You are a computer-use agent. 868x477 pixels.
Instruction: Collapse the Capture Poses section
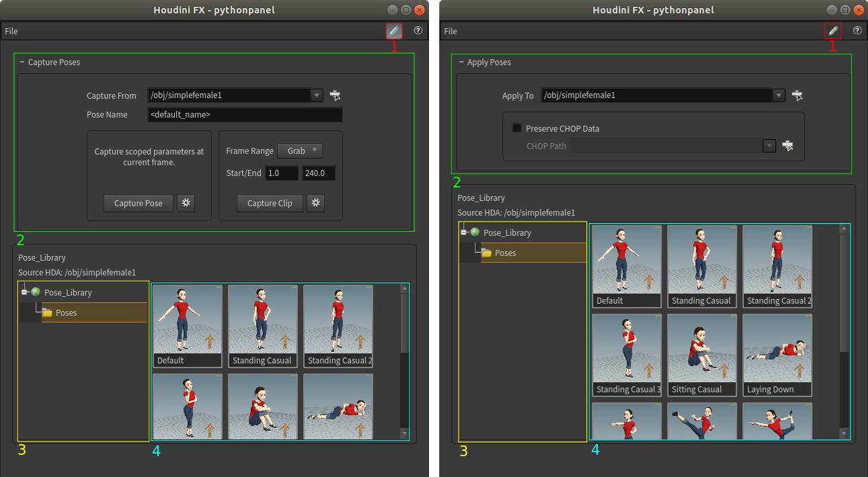(23, 62)
